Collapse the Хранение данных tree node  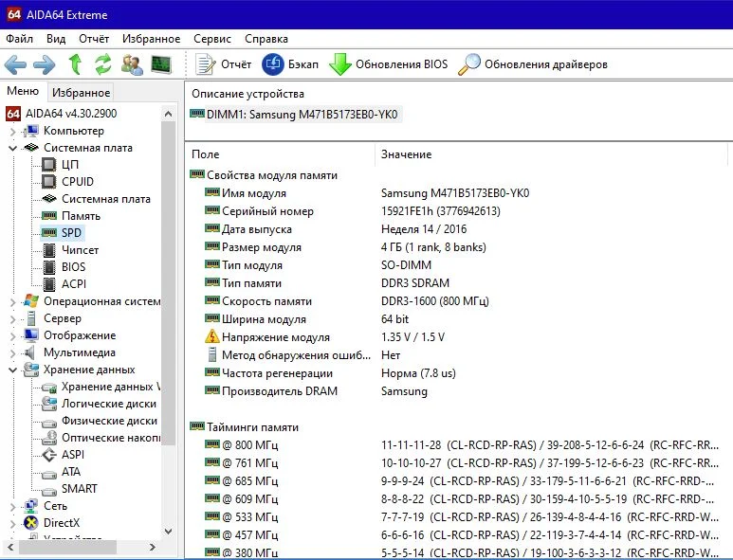tap(12, 370)
